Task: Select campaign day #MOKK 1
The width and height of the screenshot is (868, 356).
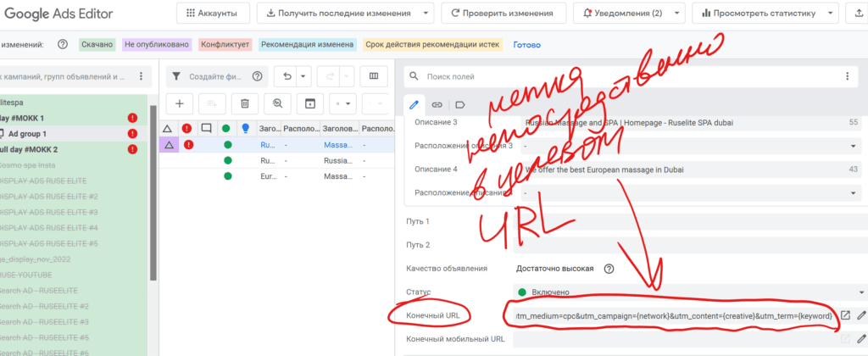Action: (x=22, y=118)
